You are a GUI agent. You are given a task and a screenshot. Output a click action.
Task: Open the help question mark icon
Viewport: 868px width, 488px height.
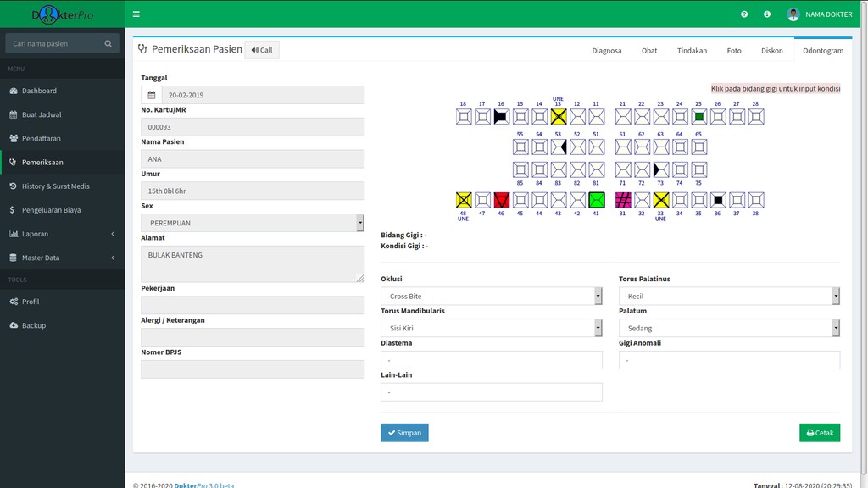(744, 14)
